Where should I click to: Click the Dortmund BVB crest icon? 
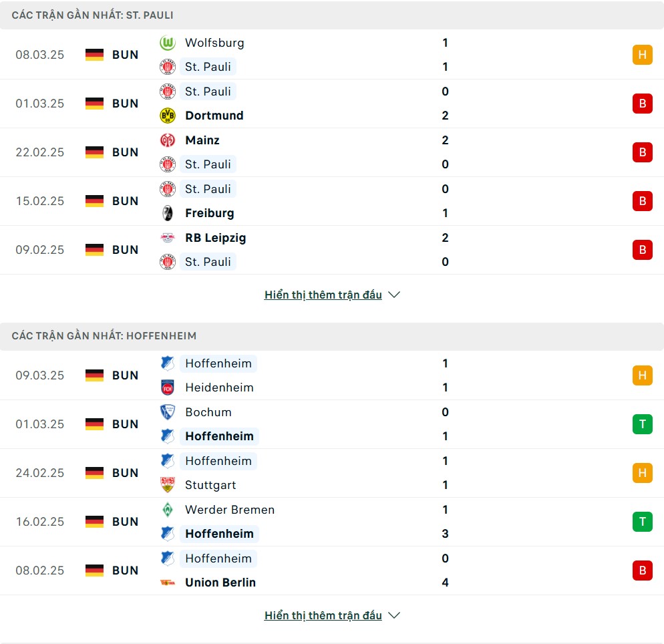(168, 116)
